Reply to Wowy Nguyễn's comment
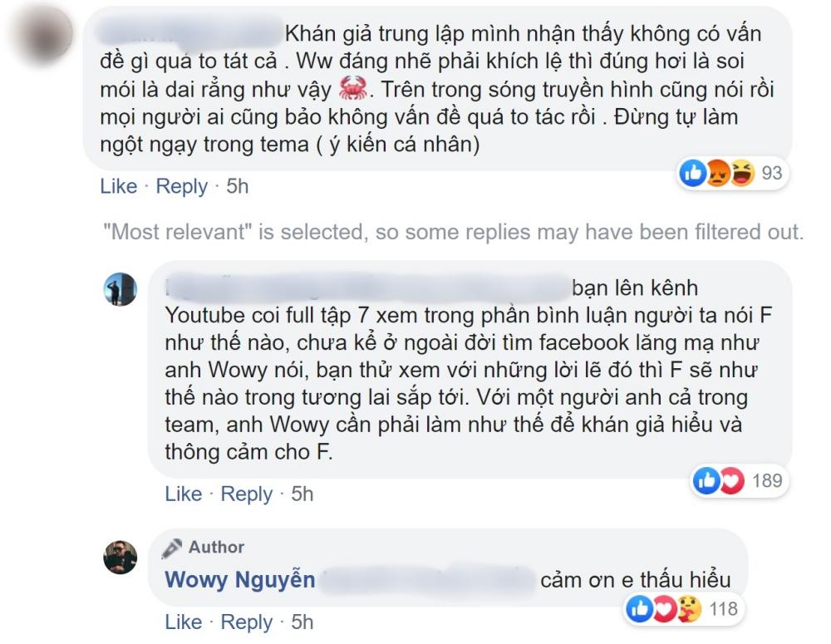Screen dimensions: 831x644 pos(246,622)
